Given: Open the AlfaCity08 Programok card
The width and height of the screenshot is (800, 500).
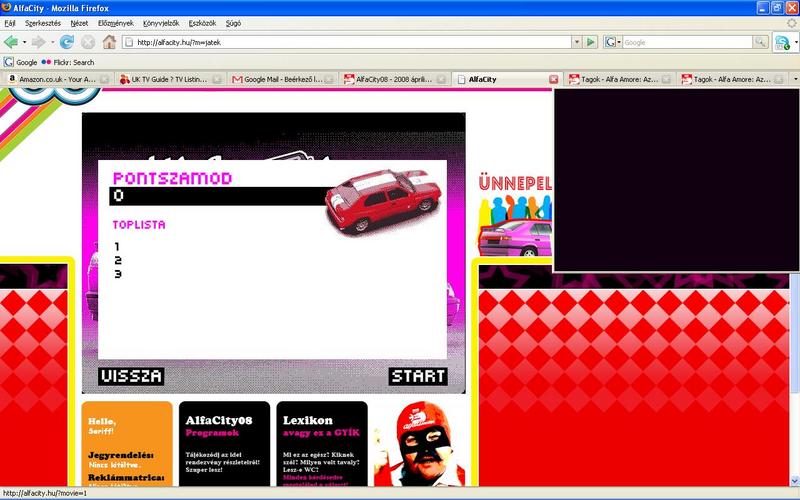Looking at the screenshot, I should pos(224,444).
